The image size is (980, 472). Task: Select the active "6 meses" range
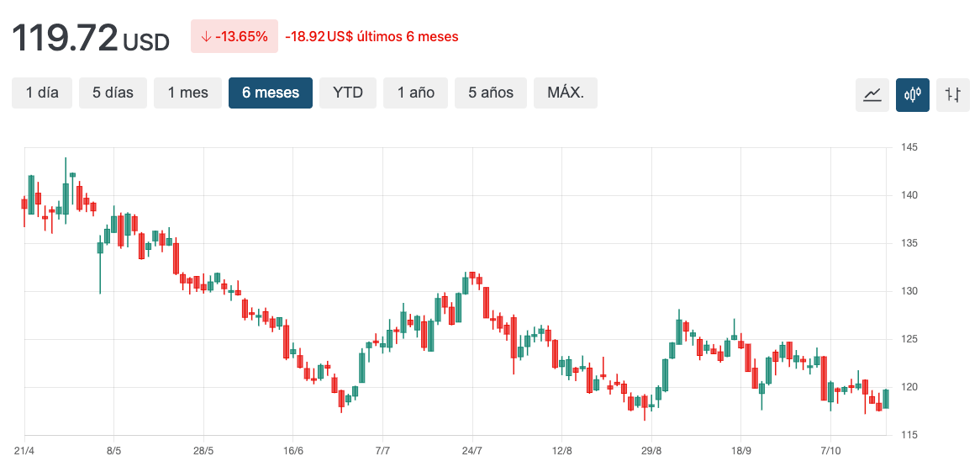point(271,93)
